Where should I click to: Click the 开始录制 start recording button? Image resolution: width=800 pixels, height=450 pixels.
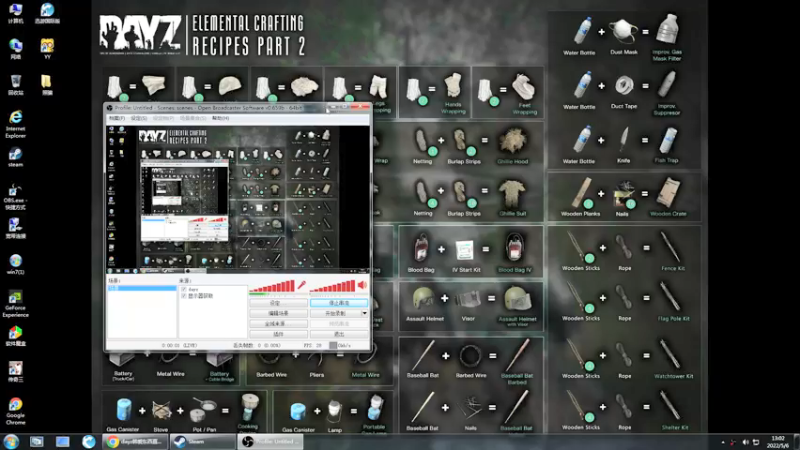coord(335,313)
